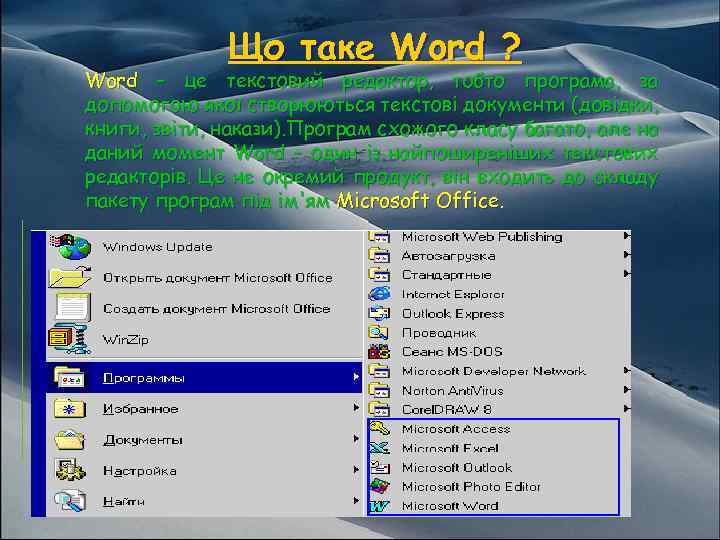Image resolution: width=720 pixels, height=540 pixels.
Task: Click the open folder icon for Открыть документ
Action: click(71, 277)
